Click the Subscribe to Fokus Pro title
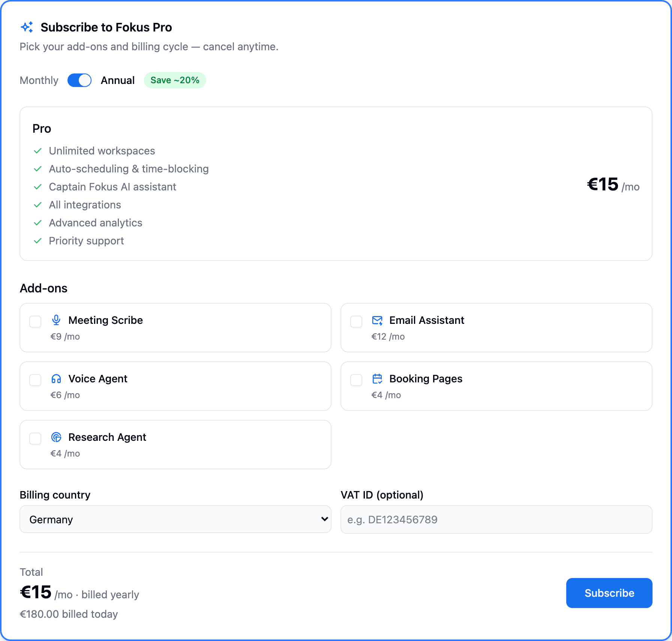This screenshot has width=672, height=641. click(x=106, y=27)
